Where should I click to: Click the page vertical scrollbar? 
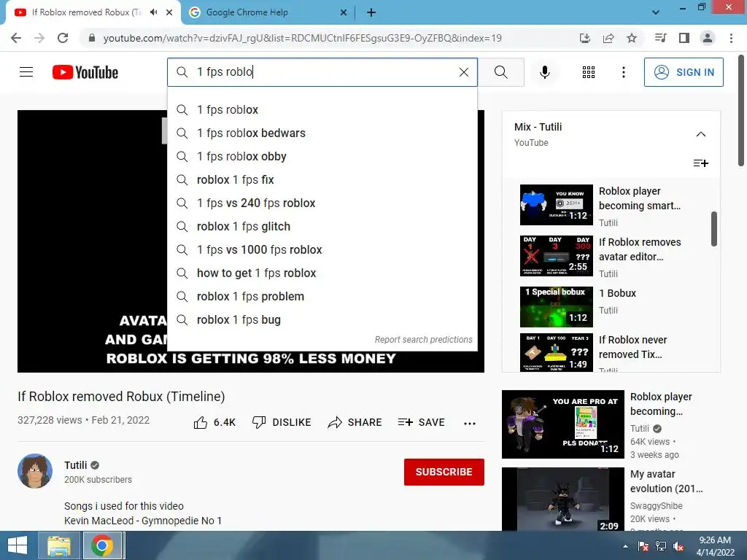click(741, 111)
